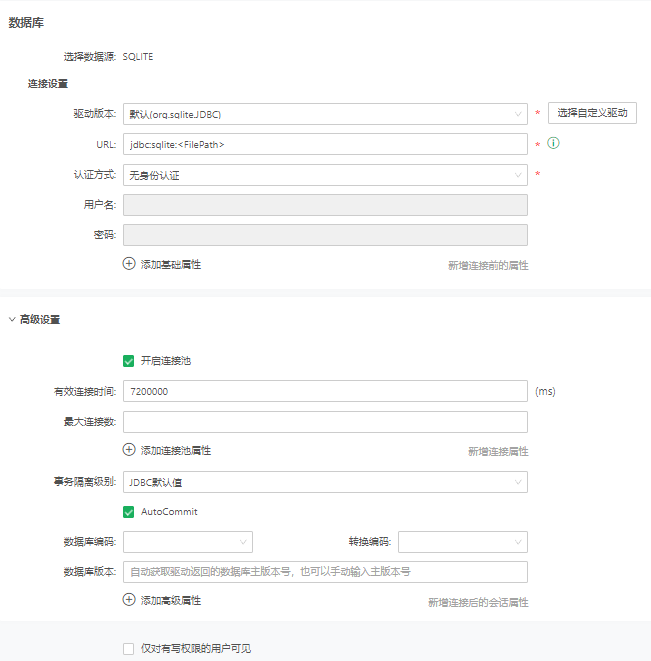Screen dimensions: 651x661
Task: Click the SQLITE data source text
Action: click(x=138, y=57)
